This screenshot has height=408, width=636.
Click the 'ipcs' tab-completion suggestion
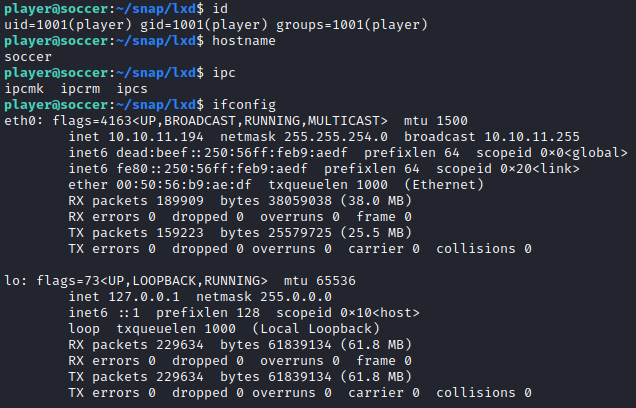(132, 89)
